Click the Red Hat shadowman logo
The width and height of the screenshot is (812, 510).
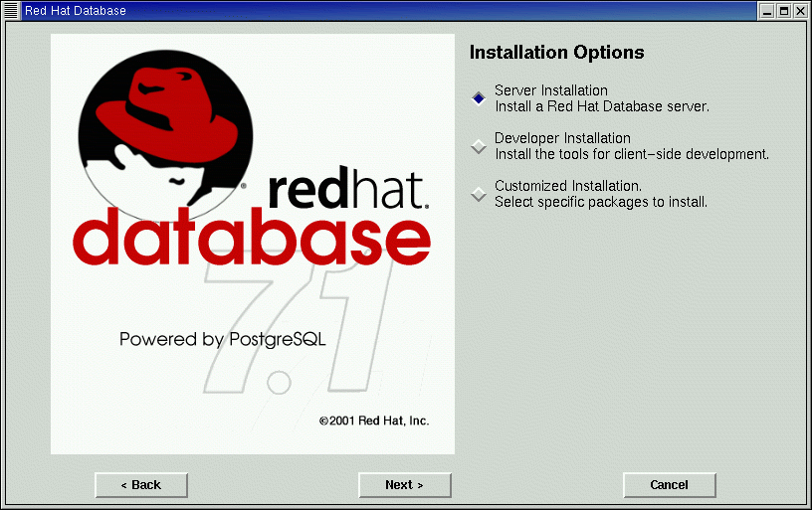(x=165, y=136)
